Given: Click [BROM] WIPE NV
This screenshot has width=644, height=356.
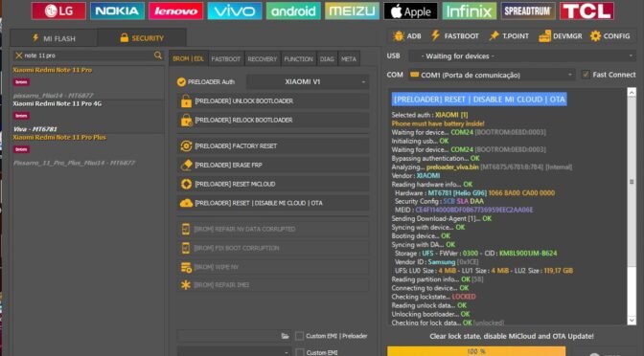Looking at the screenshot, I should point(273,267).
